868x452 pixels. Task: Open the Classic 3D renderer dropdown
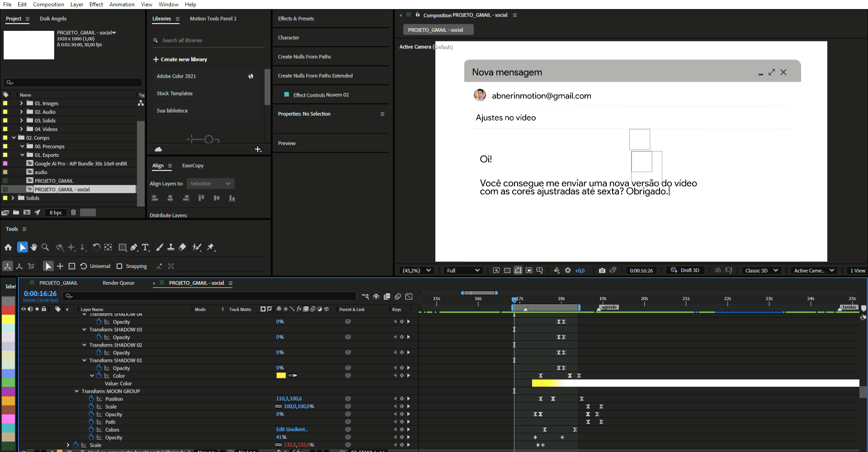coord(762,270)
